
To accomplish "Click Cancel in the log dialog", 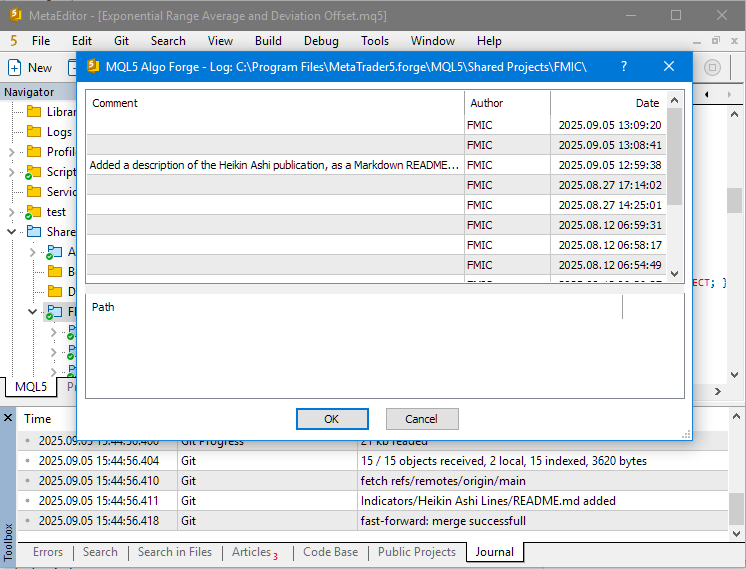I will [x=422, y=419].
